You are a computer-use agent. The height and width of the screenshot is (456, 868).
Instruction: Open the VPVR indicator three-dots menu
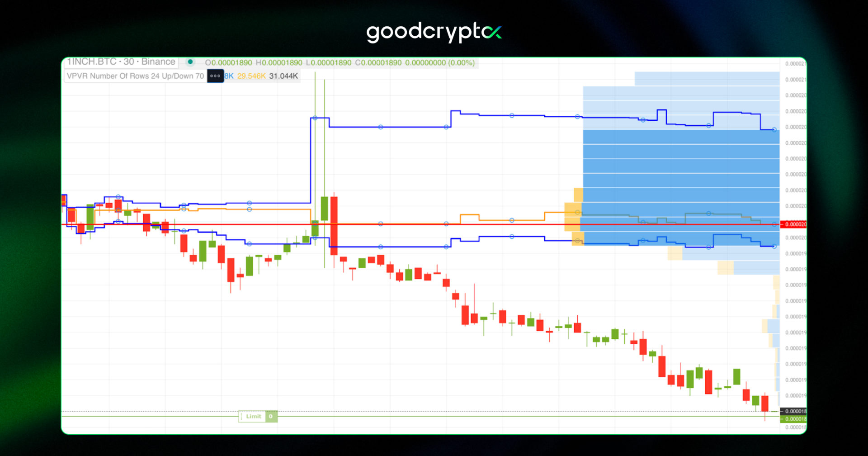215,76
